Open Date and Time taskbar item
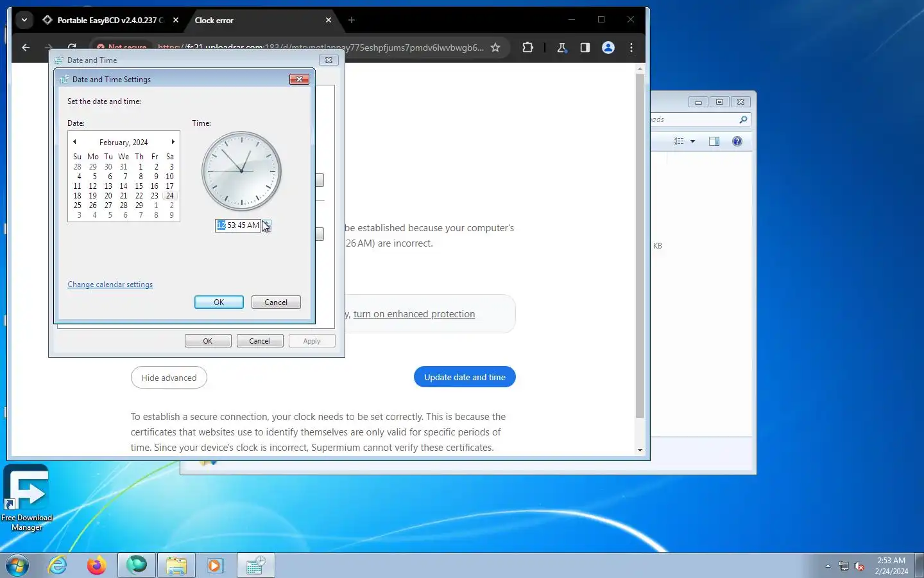Image resolution: width=924 pixels, height=578 pixels. [256, 566]
